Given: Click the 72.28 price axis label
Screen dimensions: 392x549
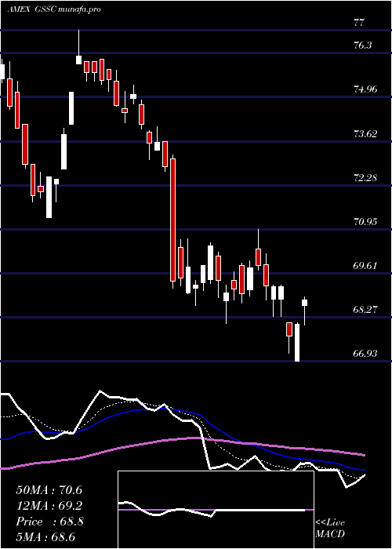Looking at the screenshot, I should pos(365,177).
